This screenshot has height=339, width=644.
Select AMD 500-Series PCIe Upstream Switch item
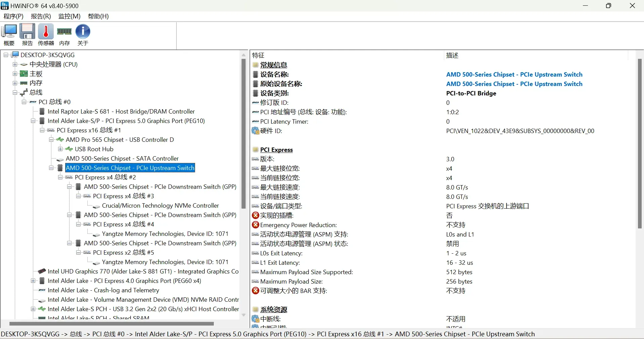pos(130,168)
